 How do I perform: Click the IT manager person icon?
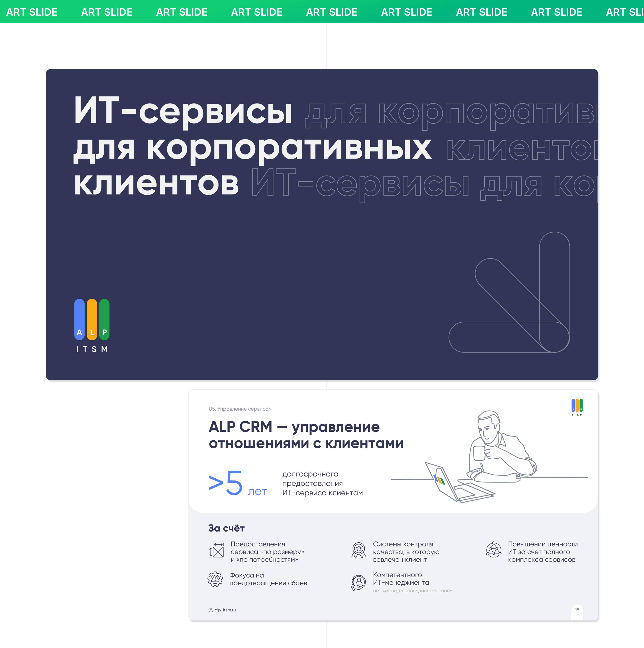click(x=358, y=582)
